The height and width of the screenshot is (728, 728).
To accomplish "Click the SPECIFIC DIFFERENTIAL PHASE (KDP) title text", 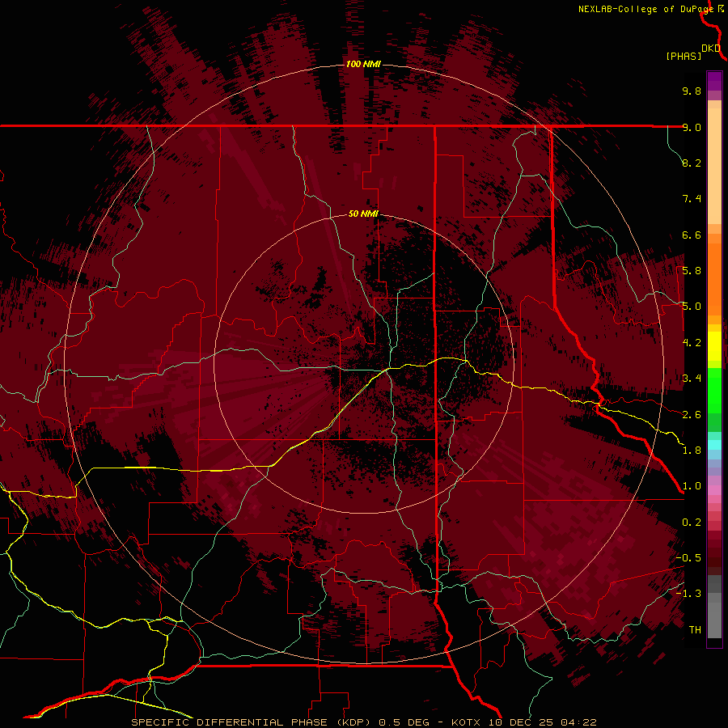I will (252, 722).
